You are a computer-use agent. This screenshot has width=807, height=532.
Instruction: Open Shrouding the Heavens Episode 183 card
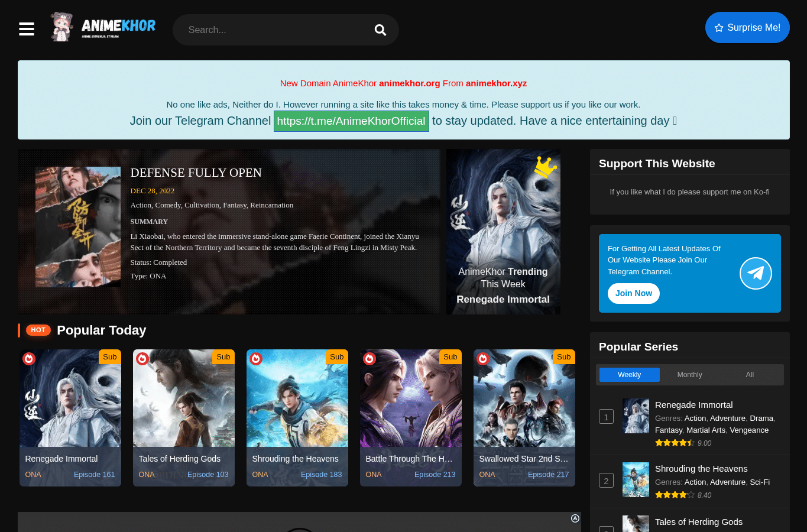(x=297, y=418)
